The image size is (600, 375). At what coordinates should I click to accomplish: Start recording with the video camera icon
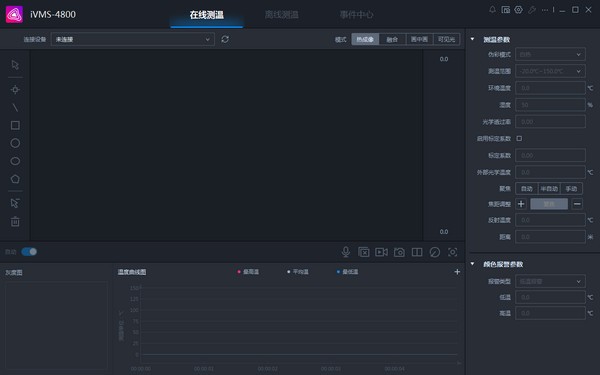click(382, 252)
